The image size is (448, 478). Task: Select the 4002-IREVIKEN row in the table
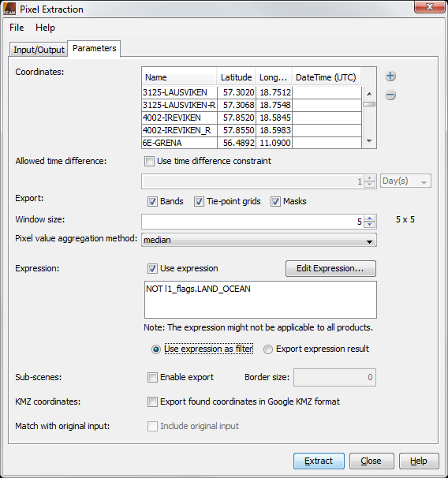pyautogui.click(x=252, y=118)
